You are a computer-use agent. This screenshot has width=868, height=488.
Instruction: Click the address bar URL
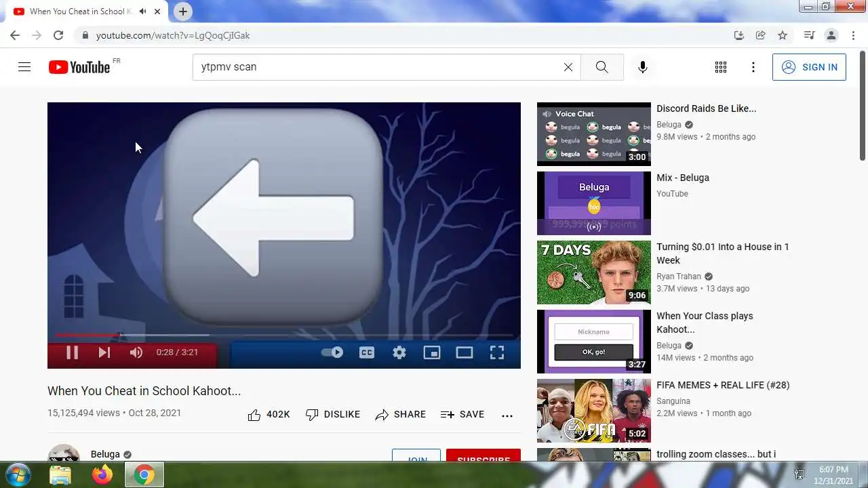pyautogui.click(x=173, y=35)
